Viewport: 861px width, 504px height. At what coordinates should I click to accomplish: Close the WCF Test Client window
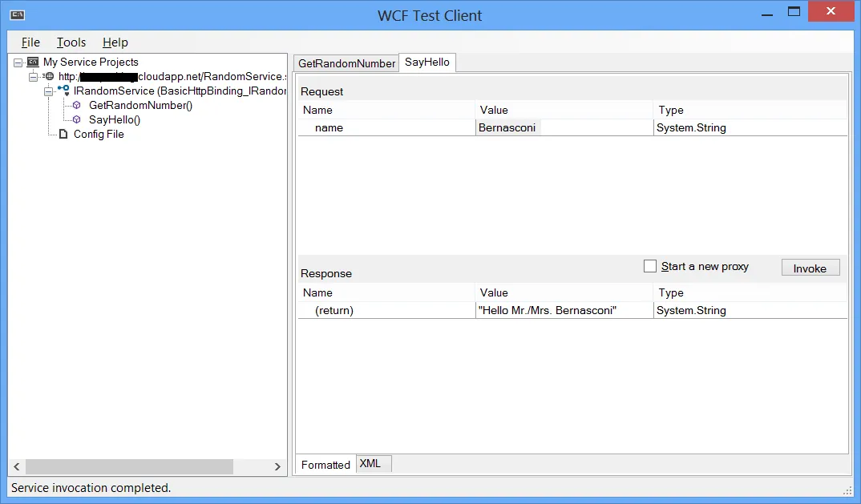point(831,11)
